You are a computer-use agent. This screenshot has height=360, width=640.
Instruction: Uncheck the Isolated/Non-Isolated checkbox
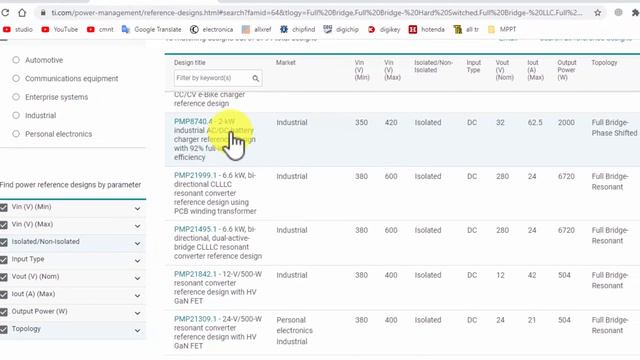[4, 242]
